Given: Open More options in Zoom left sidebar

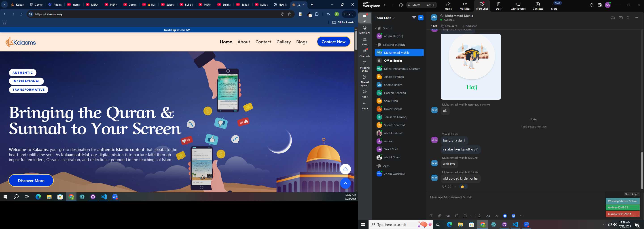Looking at the screenshot, I should pyautogui.click(x=365, y=106).
